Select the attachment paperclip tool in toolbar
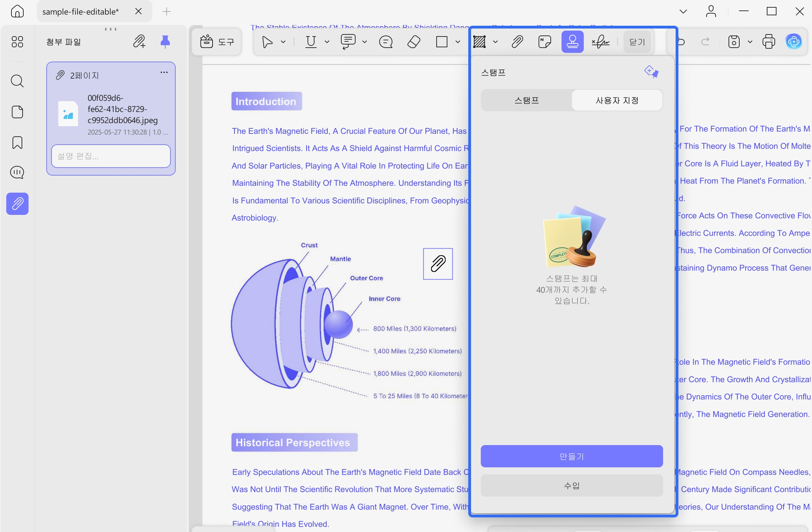The image size is (812, 532). coord(517,42)
